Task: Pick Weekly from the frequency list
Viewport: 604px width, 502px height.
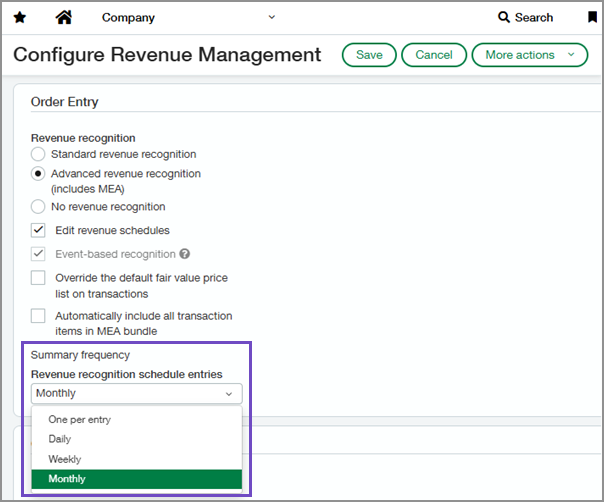Action: (x=64, y=459)
